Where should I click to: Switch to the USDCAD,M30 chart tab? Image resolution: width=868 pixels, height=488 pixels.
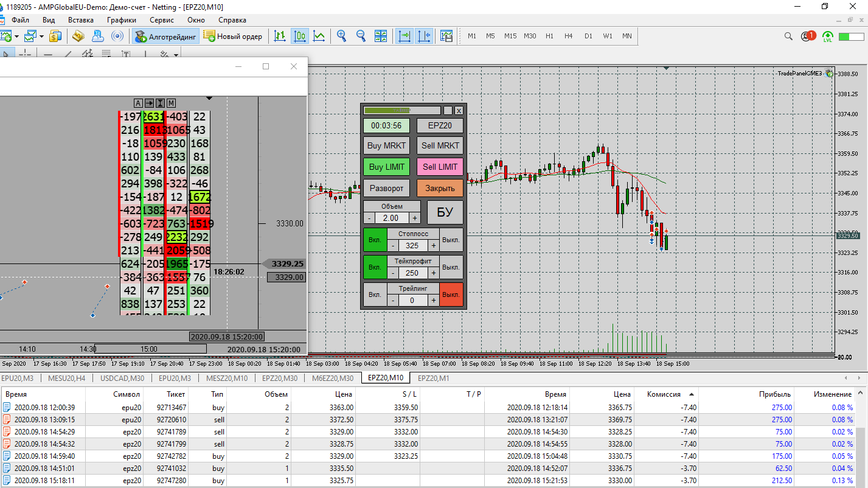pos(122,378)
